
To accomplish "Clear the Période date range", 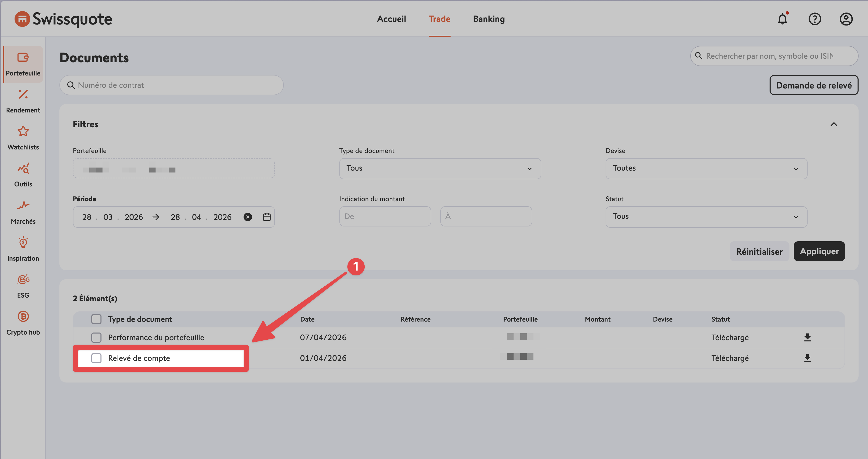I will pyautogui.click(x=248, y=217).
